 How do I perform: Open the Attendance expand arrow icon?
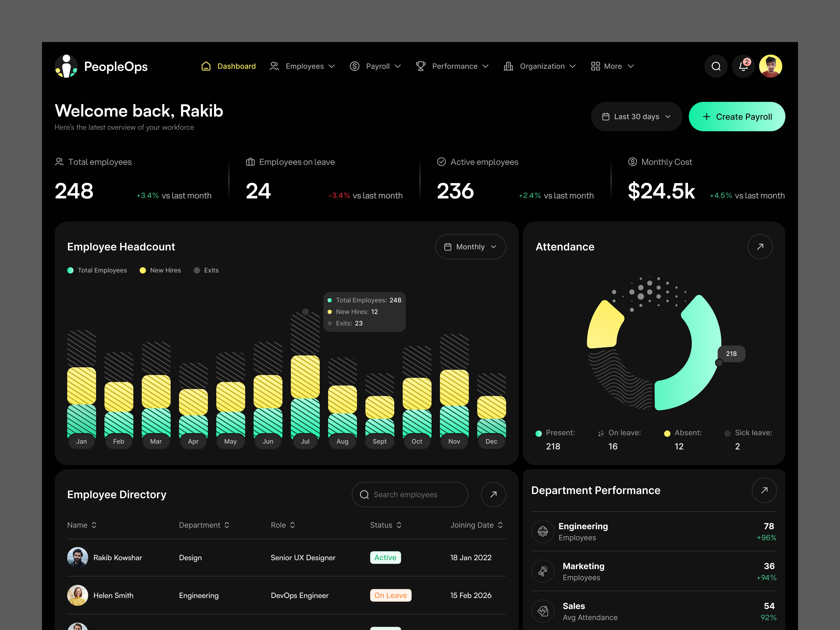[x=760, y=246]
